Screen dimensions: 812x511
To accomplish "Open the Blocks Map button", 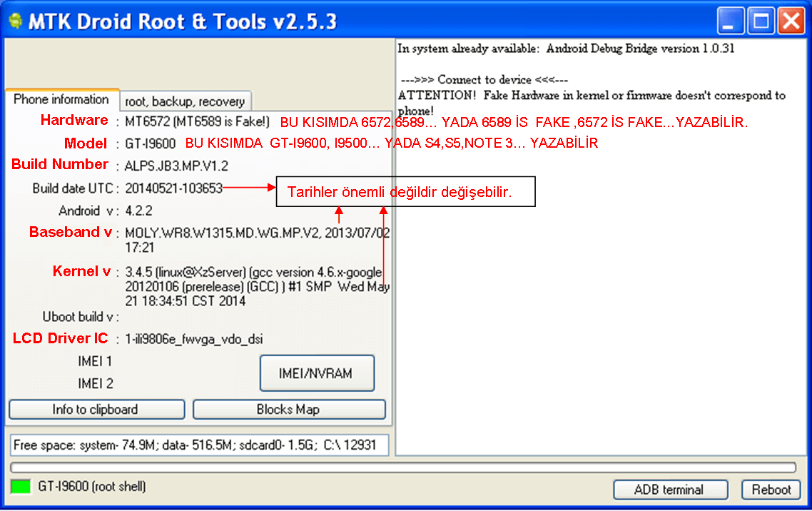I will point(288,410).
